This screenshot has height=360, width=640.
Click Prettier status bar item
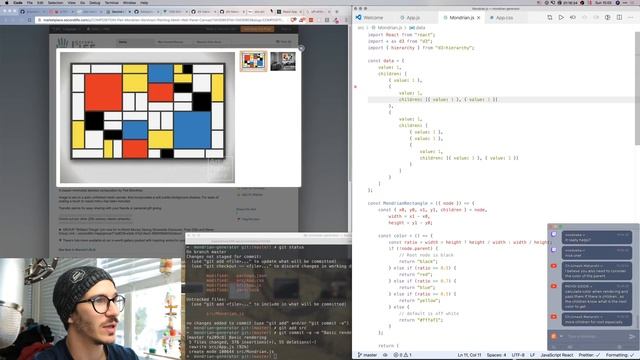(x=589, y=355)
